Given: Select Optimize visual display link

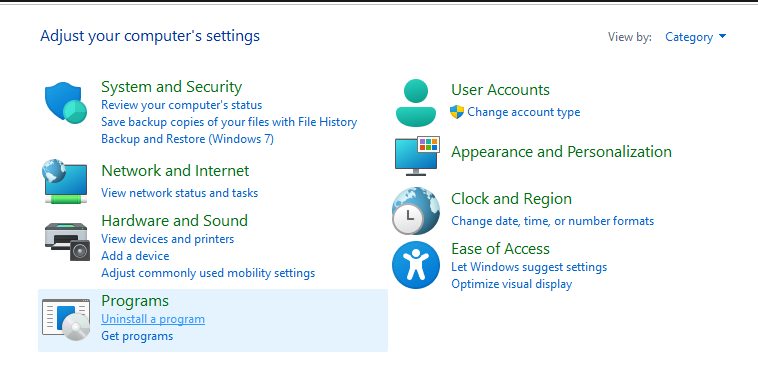Looking at the screenshot, I should pyautogui.click(x=511, y=284).
